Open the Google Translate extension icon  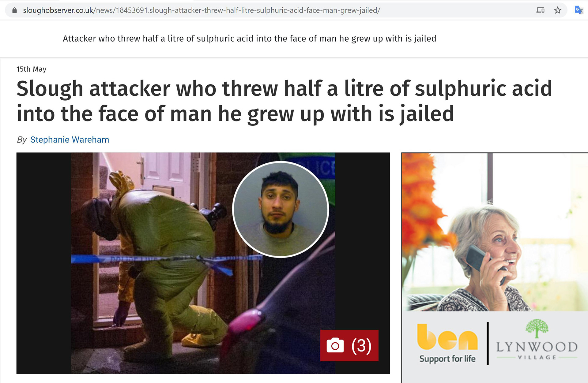(579, 10)
